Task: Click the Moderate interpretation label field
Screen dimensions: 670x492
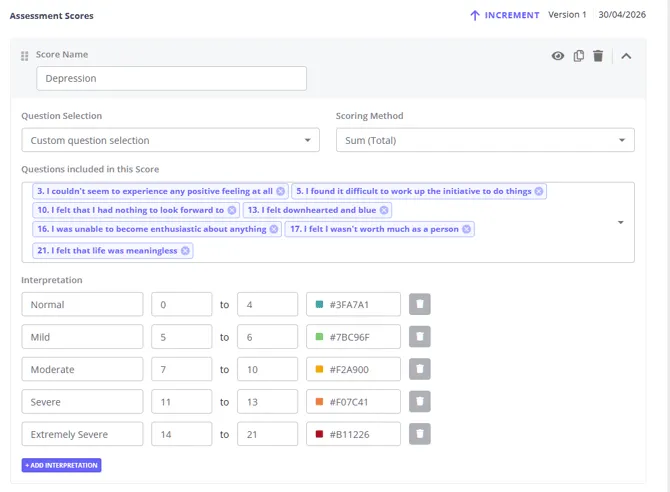Action: click(82, 369)
